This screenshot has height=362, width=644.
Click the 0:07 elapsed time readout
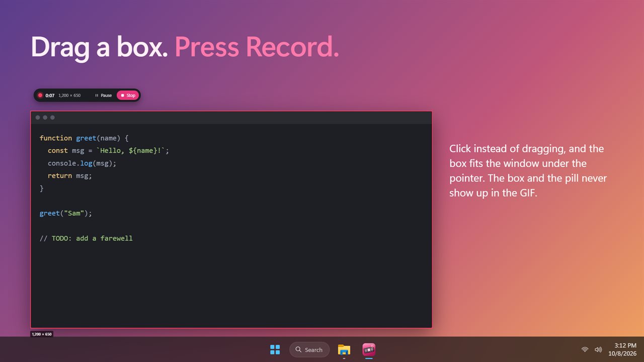tap(50, 95)
